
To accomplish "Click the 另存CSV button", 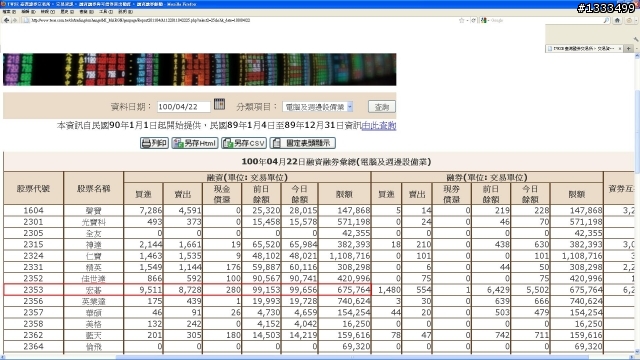I will point(244,143).
